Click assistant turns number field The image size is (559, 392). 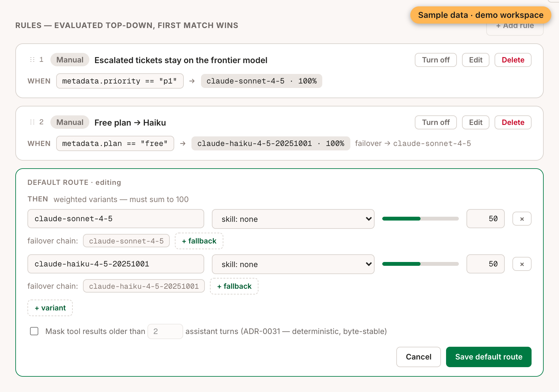click(x=165, y=331)
